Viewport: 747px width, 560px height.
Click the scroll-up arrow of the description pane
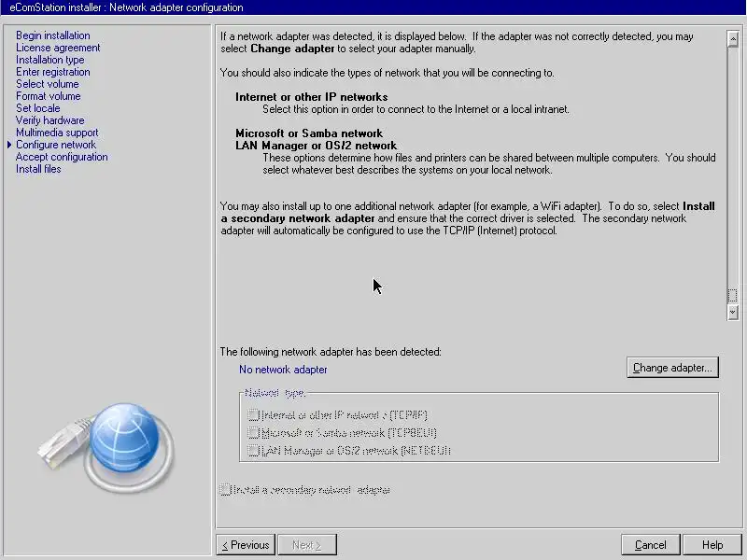pos(733,39)
